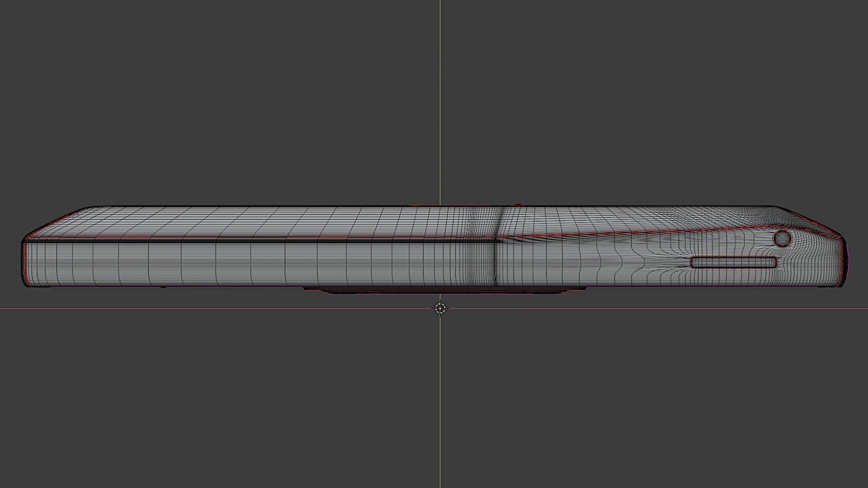Click the small raised button on the model's top edge
The height and width of the screenshot is (488, 868).
(518, 205)
